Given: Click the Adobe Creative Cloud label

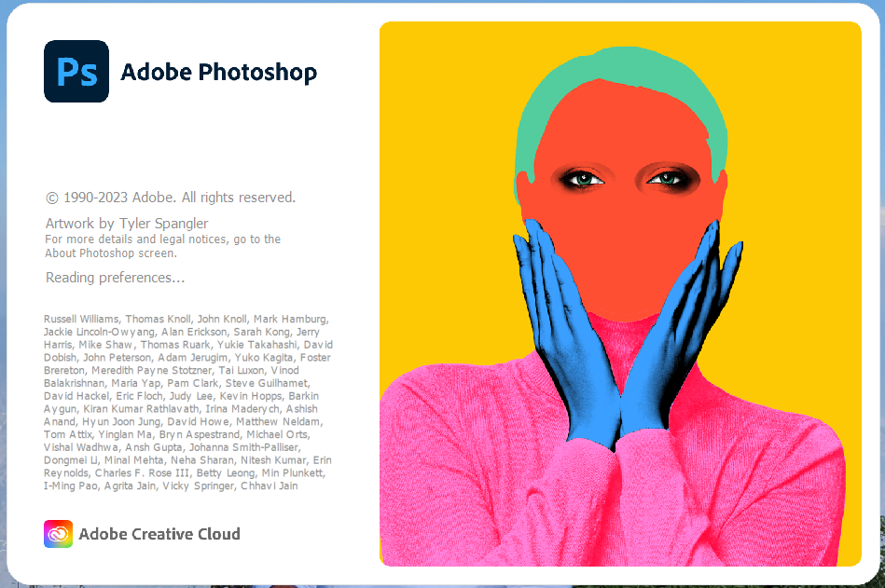Looking at the screenshot, I should tap(159, 534).
